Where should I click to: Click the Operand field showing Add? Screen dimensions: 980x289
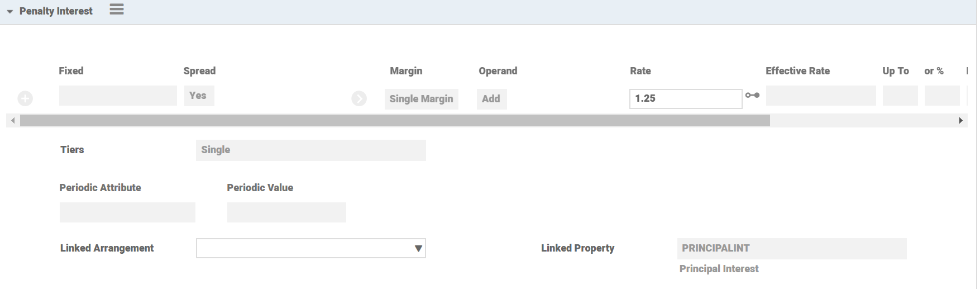coord(491,99)
